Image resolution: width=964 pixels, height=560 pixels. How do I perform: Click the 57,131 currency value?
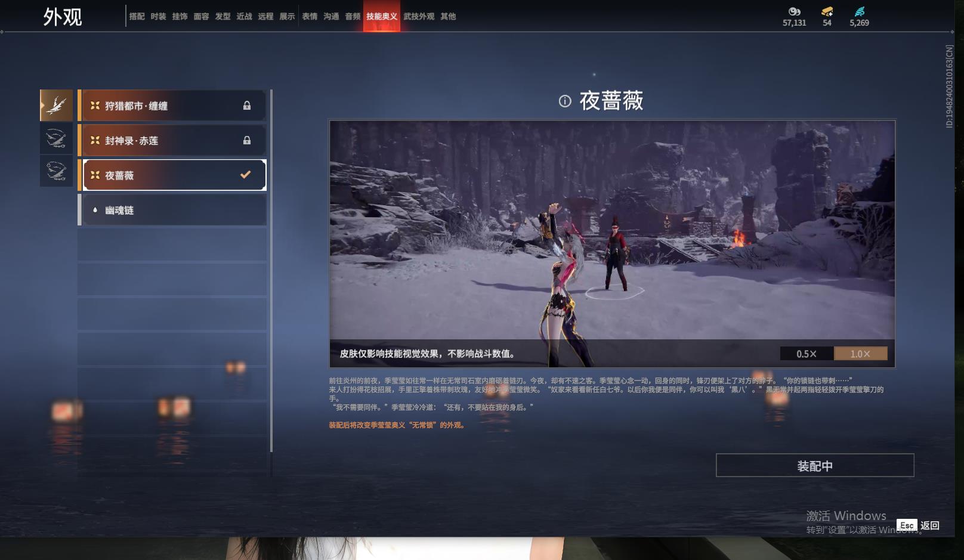pyautogui.click(x=794, y=23)
